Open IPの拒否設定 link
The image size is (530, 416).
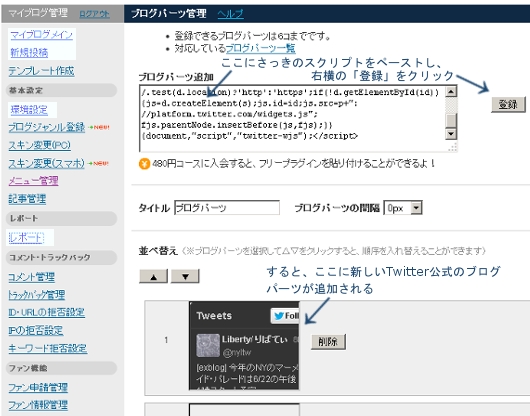coord(35,331)
